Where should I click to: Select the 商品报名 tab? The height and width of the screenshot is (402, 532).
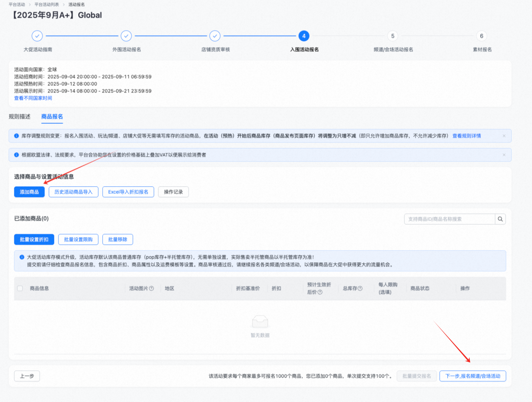pos(52,117)
